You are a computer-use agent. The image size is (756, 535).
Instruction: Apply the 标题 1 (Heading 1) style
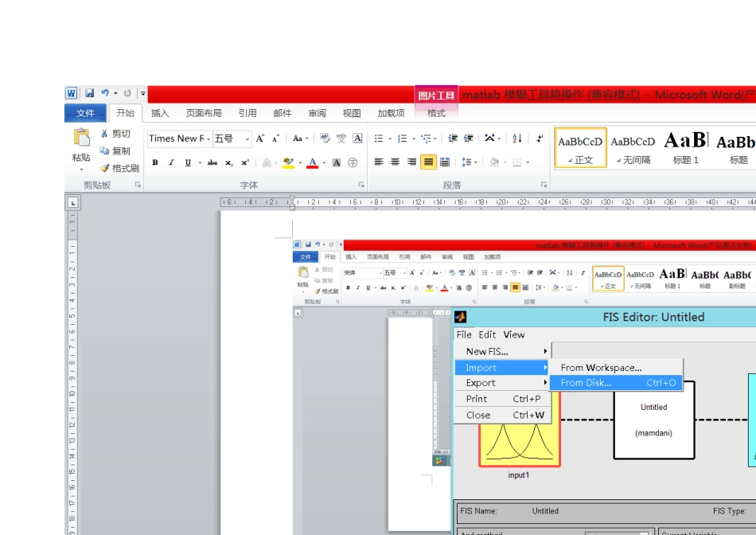pos(685,148)
